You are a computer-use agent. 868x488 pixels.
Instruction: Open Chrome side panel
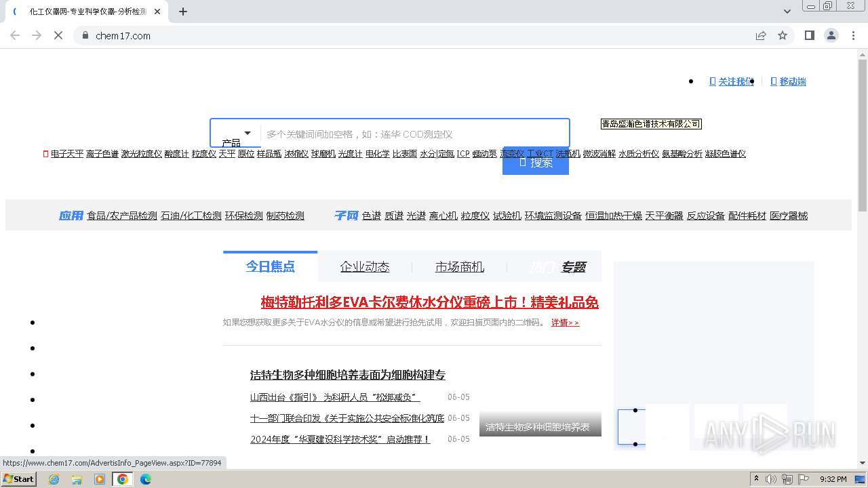(809, 35)
